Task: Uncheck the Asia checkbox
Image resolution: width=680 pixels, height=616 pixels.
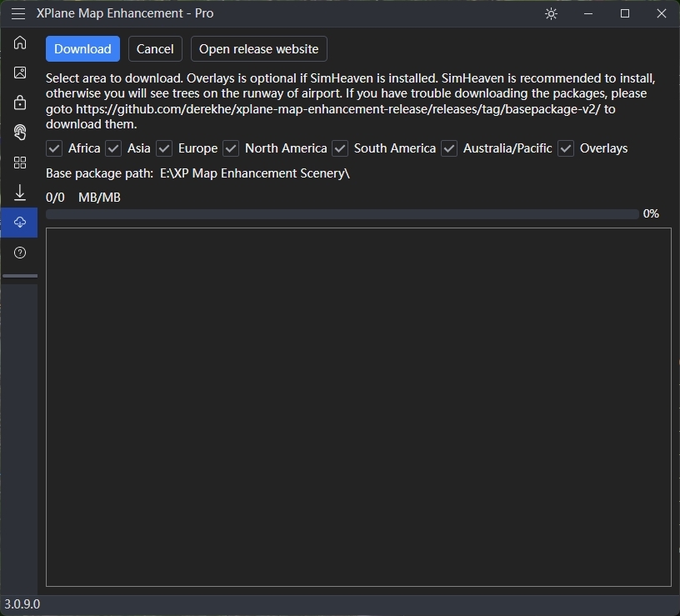Action: (x=113, y=148)
